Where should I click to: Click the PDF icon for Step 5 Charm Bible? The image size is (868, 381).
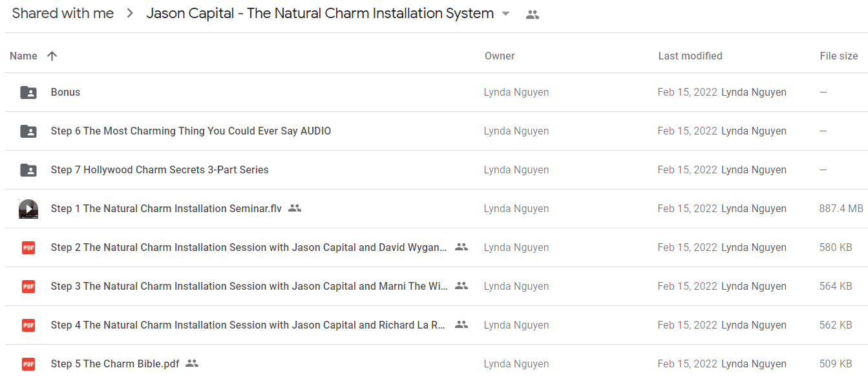pyautogui.click(x=28, y=364)
